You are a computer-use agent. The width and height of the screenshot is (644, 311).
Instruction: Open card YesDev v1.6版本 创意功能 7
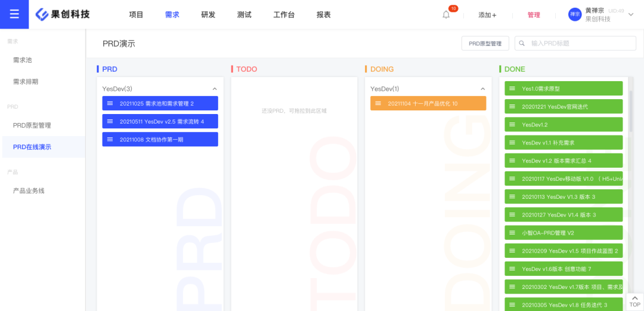point(563,269)
